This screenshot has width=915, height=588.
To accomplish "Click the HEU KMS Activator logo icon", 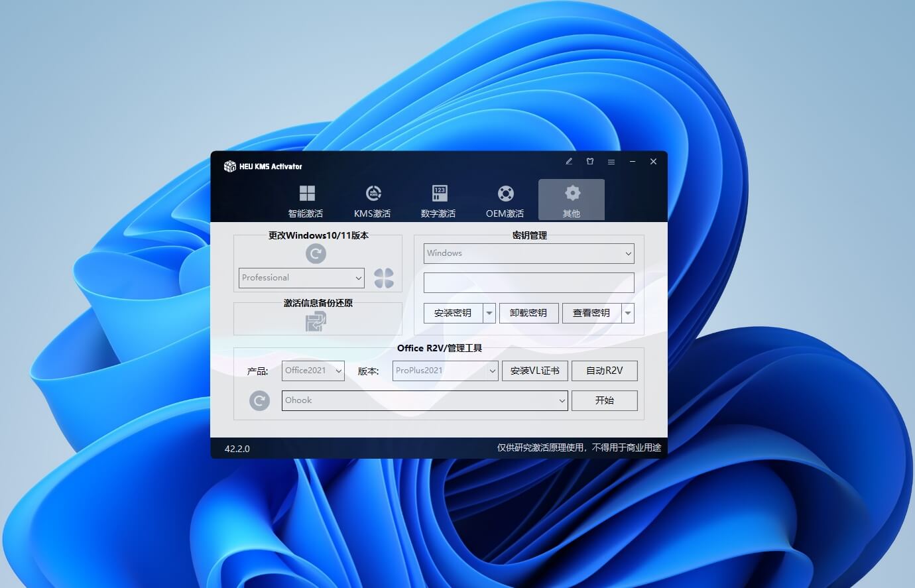I will click(x=230, y=166).
